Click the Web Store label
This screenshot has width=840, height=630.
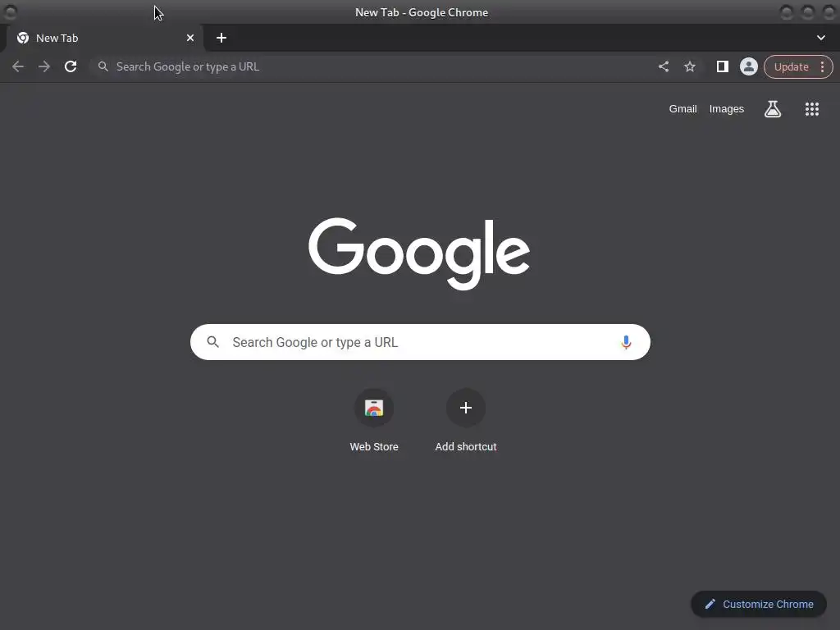coord(374,446)
